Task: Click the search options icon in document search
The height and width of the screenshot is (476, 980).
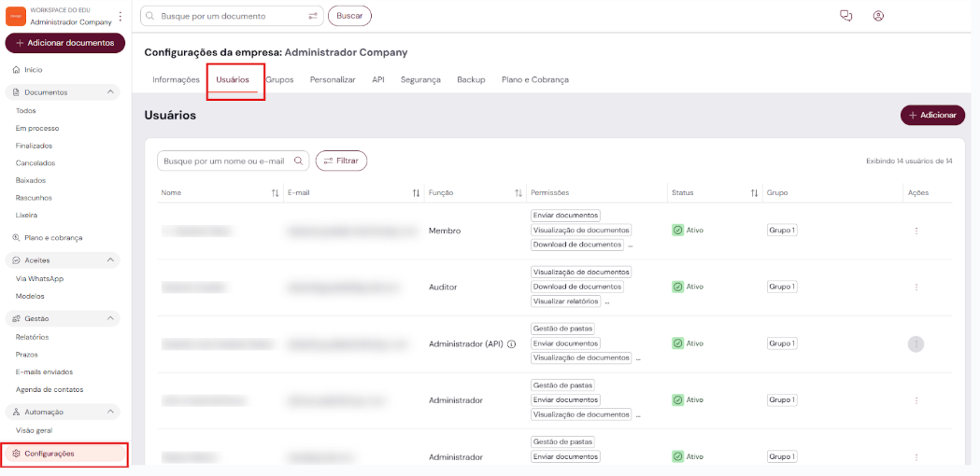Action: click(x=313, y=16)
